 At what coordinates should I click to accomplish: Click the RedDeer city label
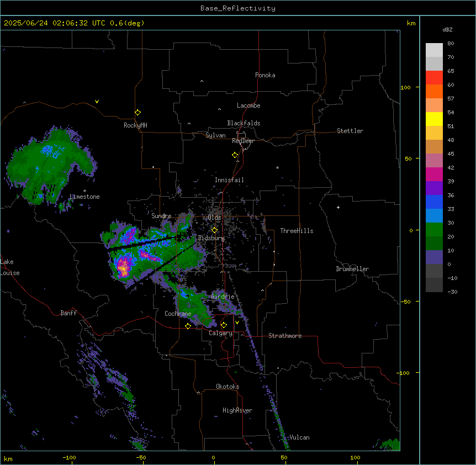243,141
